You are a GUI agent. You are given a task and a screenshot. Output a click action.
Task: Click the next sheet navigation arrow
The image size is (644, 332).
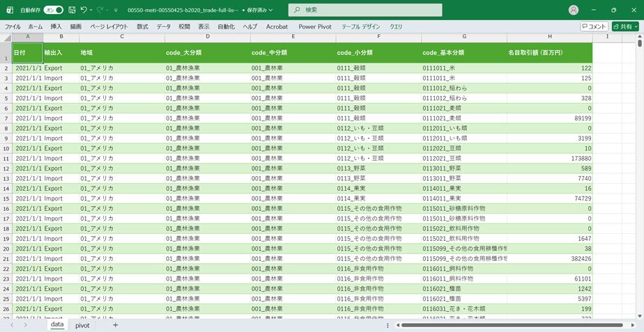pos(26,325)
